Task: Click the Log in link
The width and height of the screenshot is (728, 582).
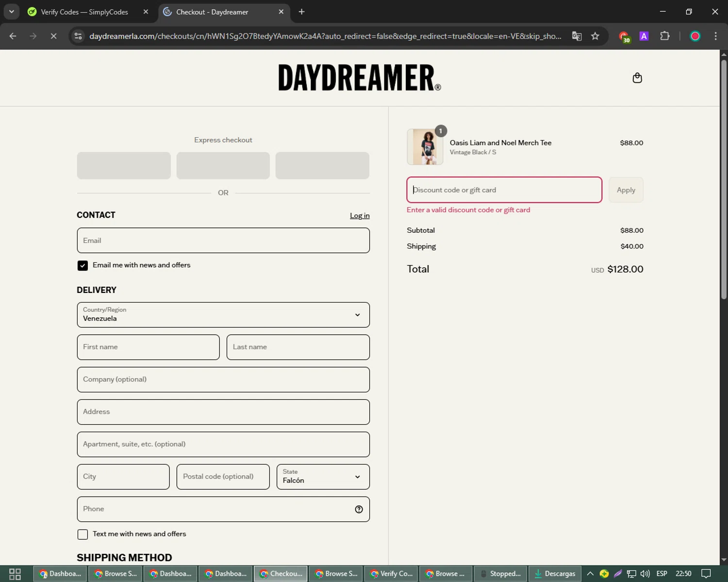Action: [x=360, y=215]
